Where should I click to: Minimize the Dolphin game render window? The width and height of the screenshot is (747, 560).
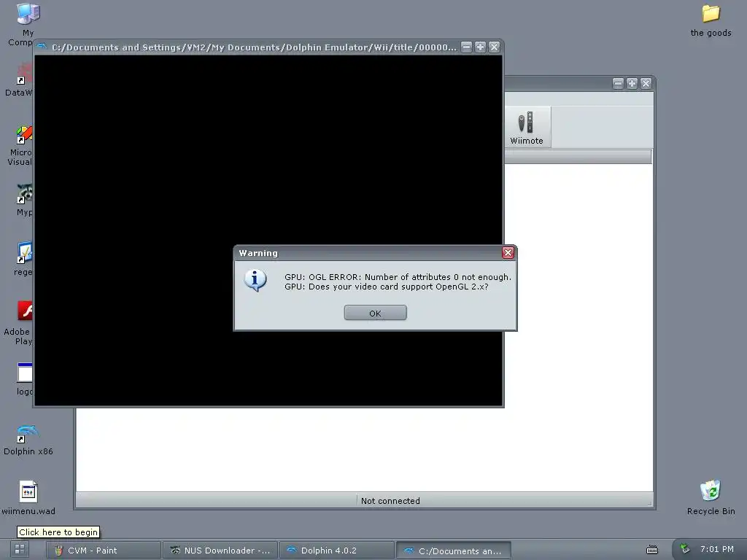click(x=466, y=47)
